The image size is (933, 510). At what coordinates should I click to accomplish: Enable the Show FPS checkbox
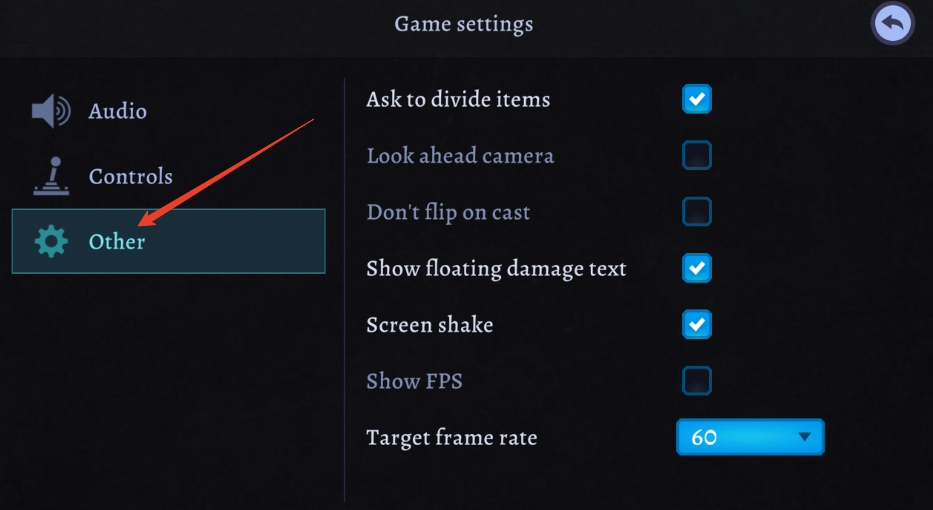coord(697,381)
